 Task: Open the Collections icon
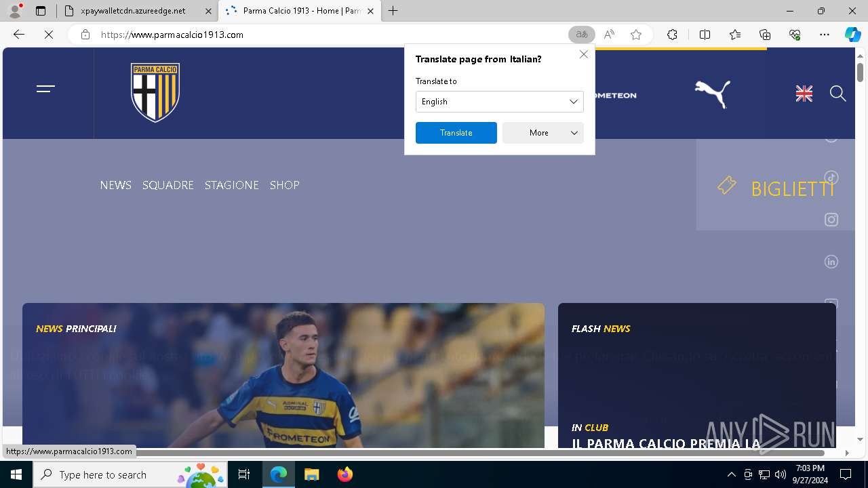[x=765, y=35]
